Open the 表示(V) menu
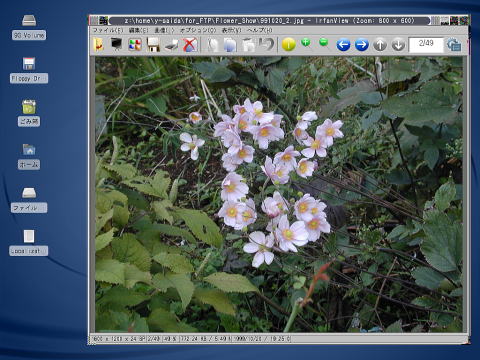The height and width of the screenshot is (360, 480). 231,30
